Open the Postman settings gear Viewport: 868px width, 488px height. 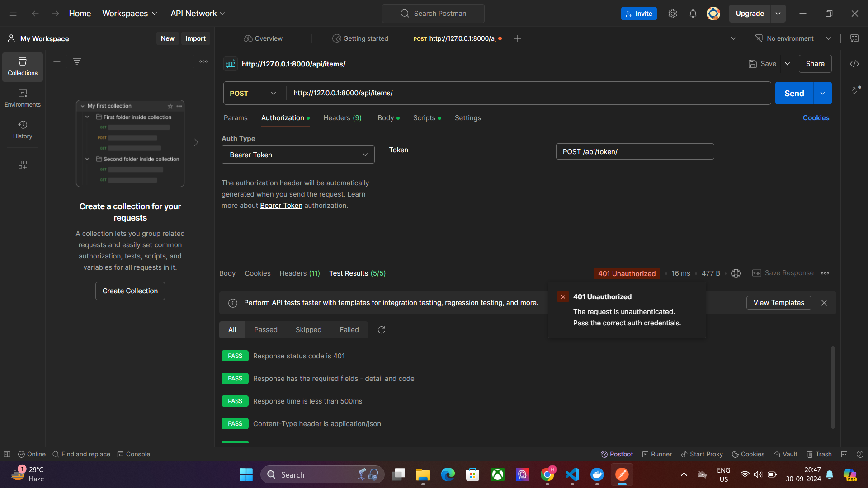pyautogui.click(x=672, y=14)
